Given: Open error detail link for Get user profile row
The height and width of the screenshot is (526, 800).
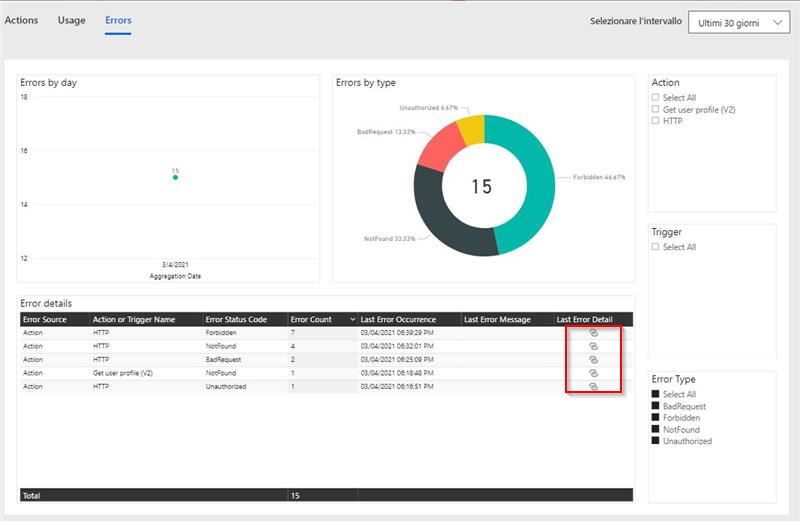Looking at the screenshot, I should (593, 372).
